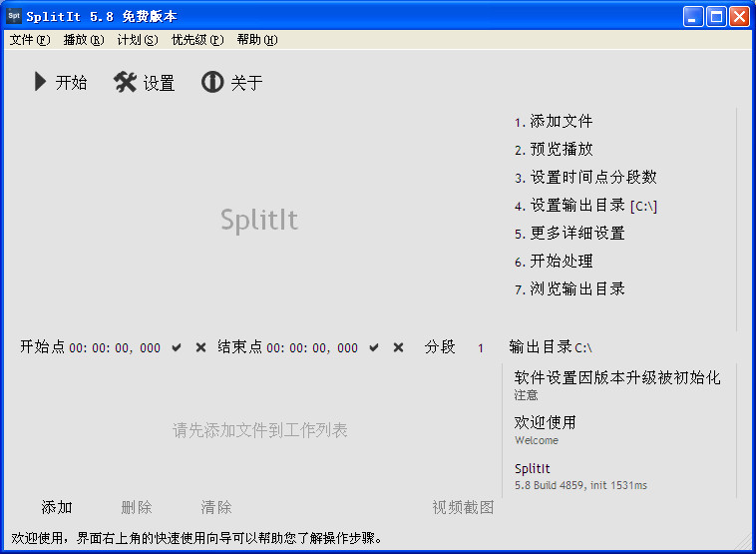Click the 开始 play triangle icon
The width and height of the screenshot is (756, 554).
[41, 82]
